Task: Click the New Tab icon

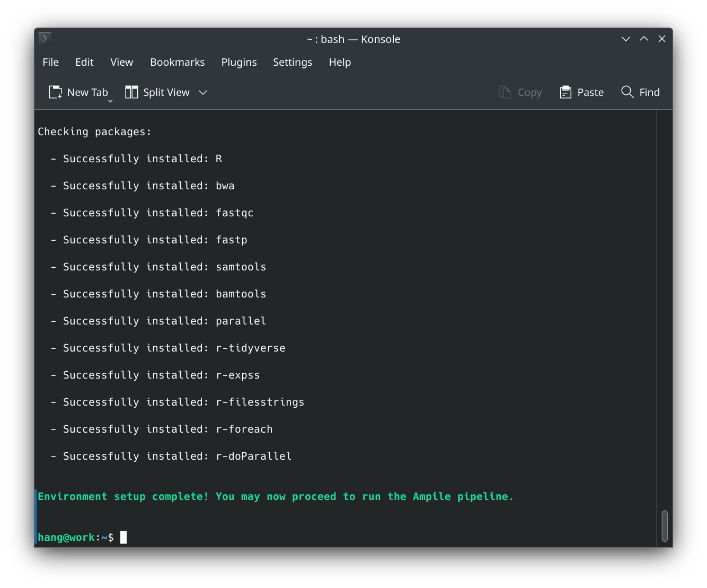Action: tap(55, 92)
